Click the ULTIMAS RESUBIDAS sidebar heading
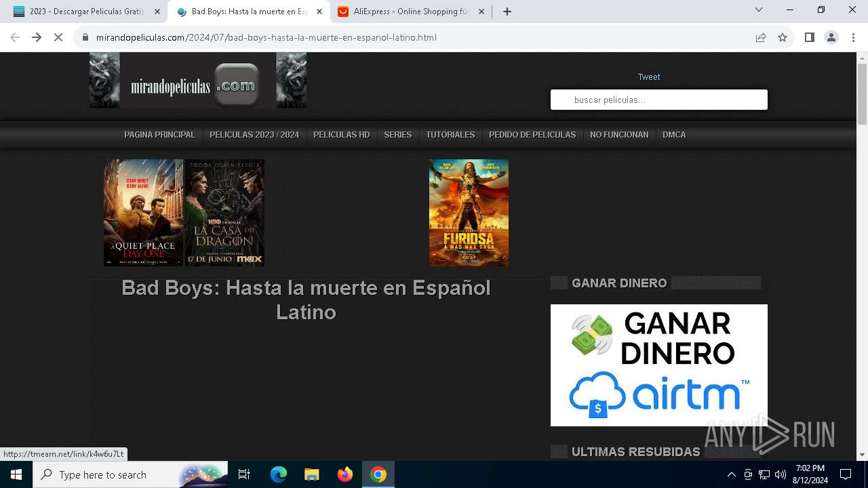The image size is (868, 488). click(635, 452)
